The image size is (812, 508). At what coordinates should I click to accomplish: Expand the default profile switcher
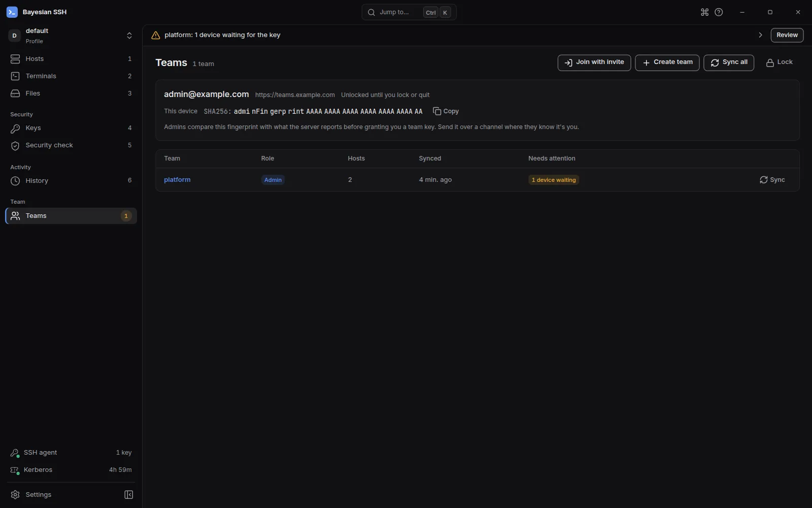[71, 36]
